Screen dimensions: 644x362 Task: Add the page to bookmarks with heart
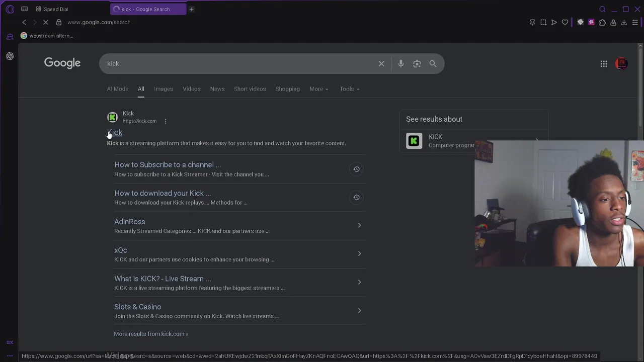(x=565, y=22)
